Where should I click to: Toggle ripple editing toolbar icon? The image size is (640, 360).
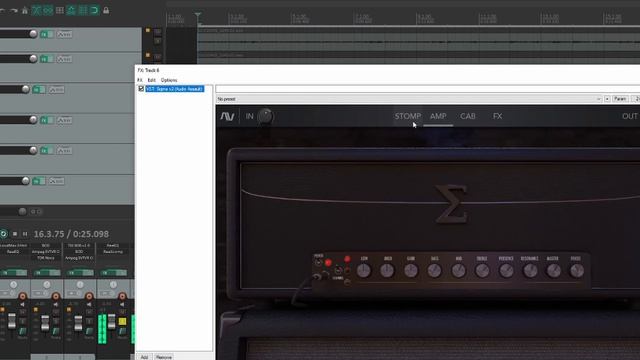(60, 11)
